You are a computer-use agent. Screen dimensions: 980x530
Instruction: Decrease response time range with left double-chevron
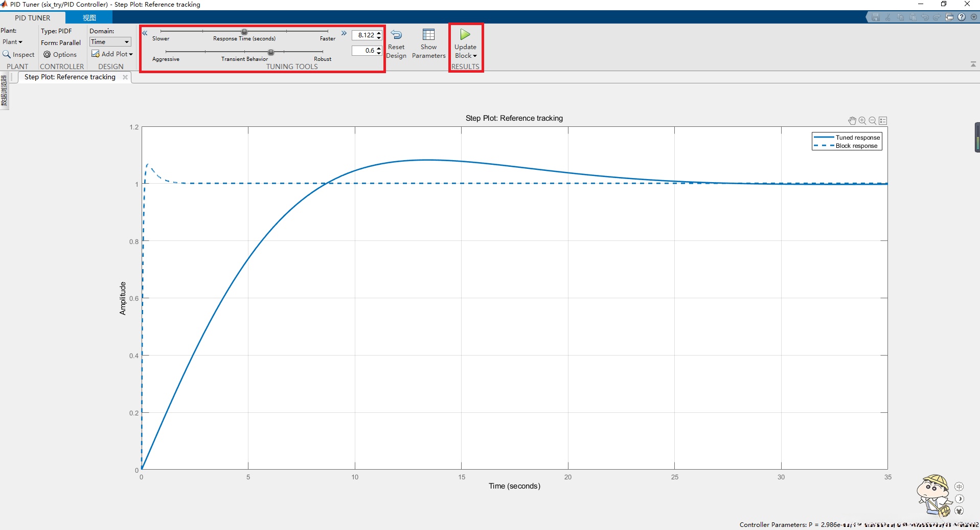tap(145, 33)
